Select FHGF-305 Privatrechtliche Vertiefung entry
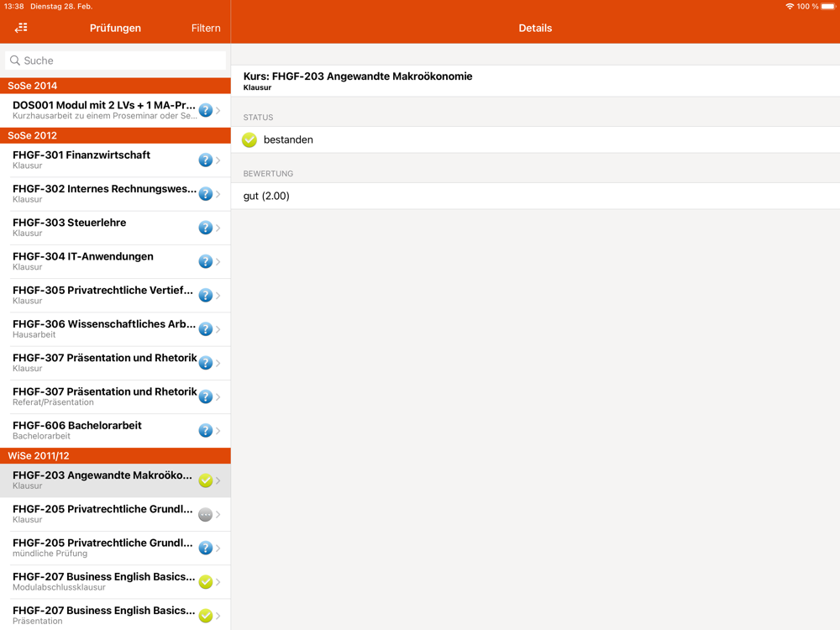Viewport: 840px width, 630px height. (115, 295)
